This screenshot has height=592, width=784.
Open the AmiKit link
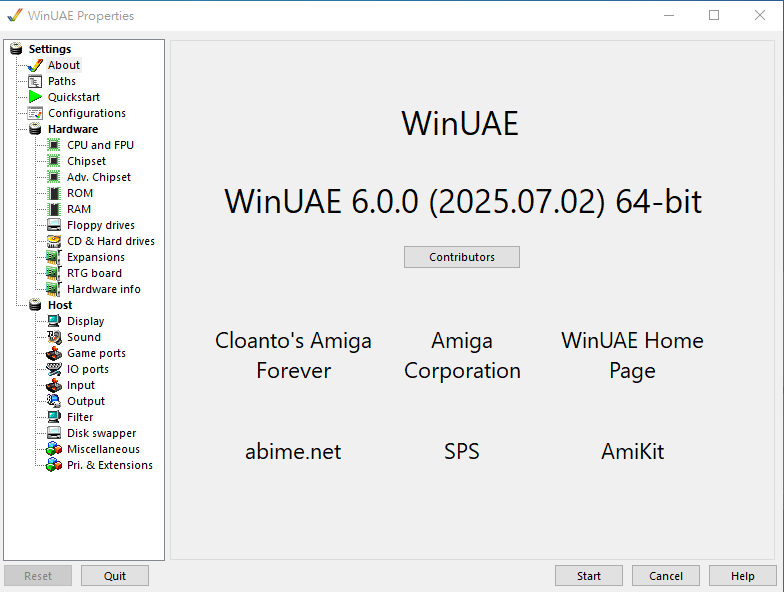tap(632, 451)
